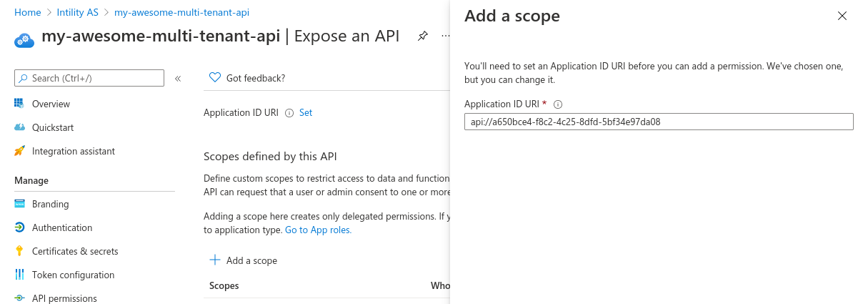Follow the Go to App roles link
868x304 pixels.
(x=318, y=230)
